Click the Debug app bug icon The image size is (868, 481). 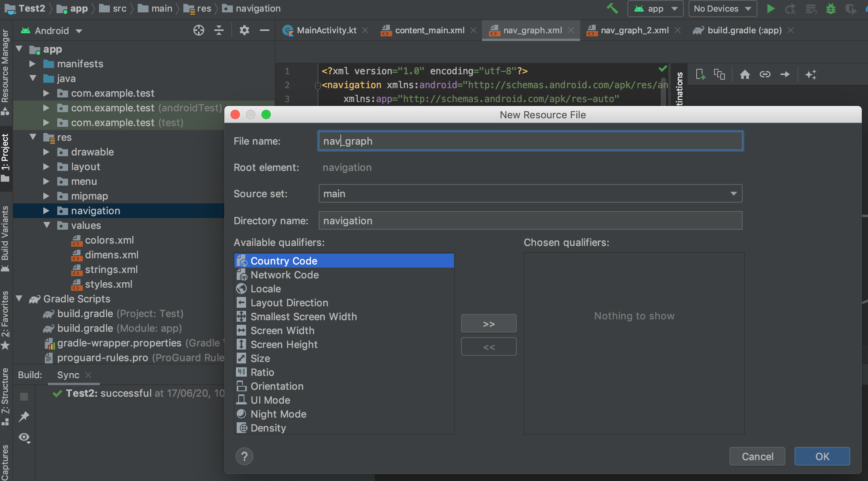(830, 9)
